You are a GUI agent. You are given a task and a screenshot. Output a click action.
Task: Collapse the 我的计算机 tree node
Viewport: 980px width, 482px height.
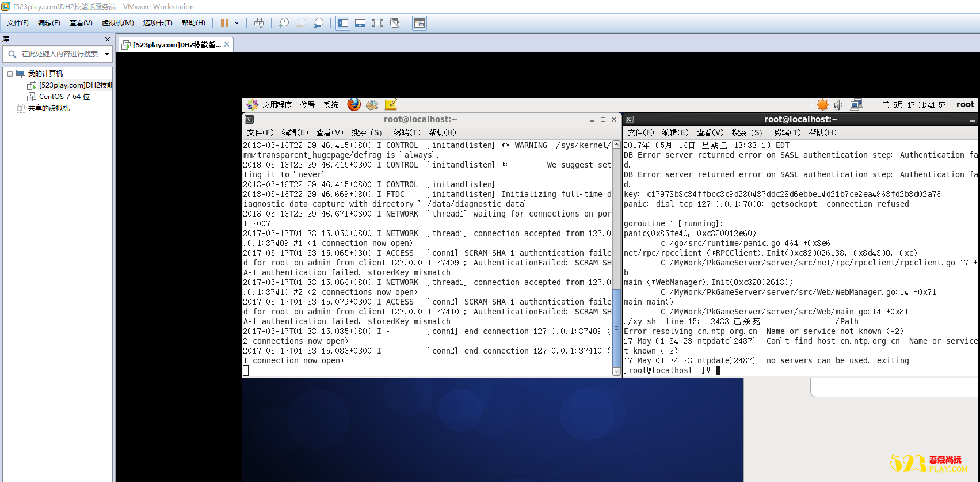click(10, 74)
